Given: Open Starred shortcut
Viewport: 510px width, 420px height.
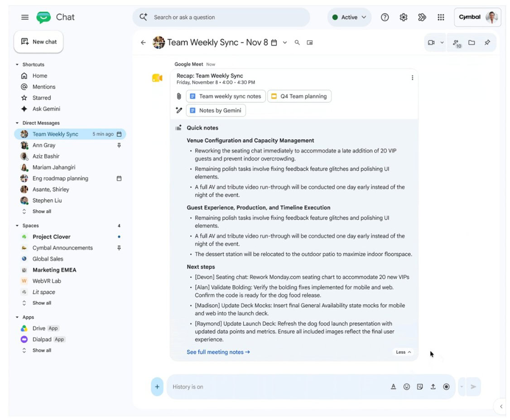Looking at the screenshot, I should tap(42, 98).
